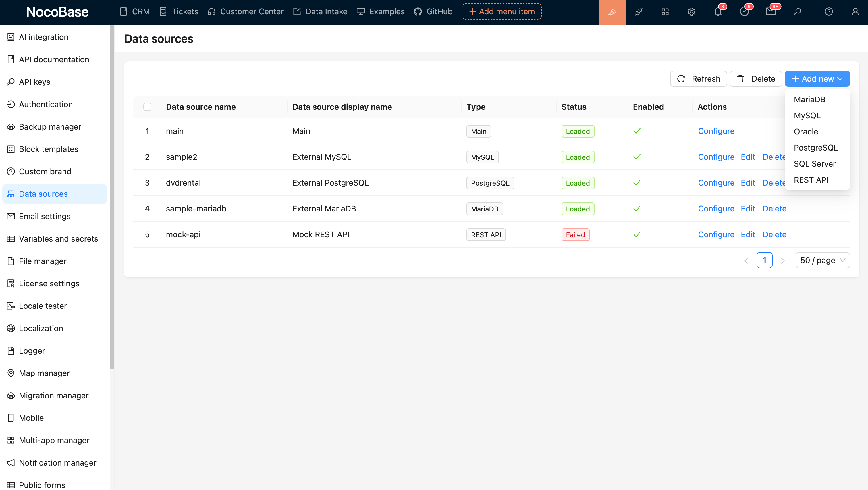Click the sidebar vertical scrollbar
Screen dimensions: 868x490
point(112,197)
